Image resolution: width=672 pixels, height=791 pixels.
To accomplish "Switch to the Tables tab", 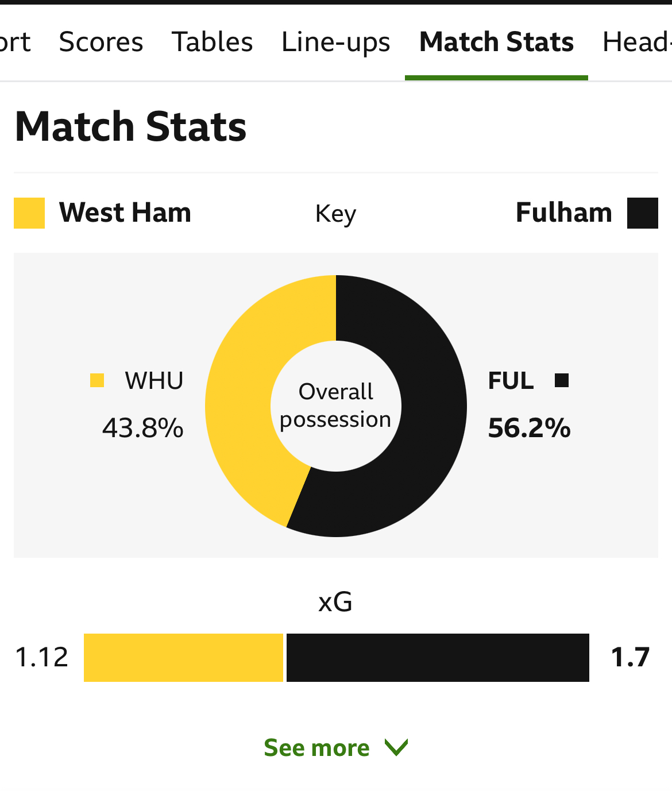I will tap(213, 42).
